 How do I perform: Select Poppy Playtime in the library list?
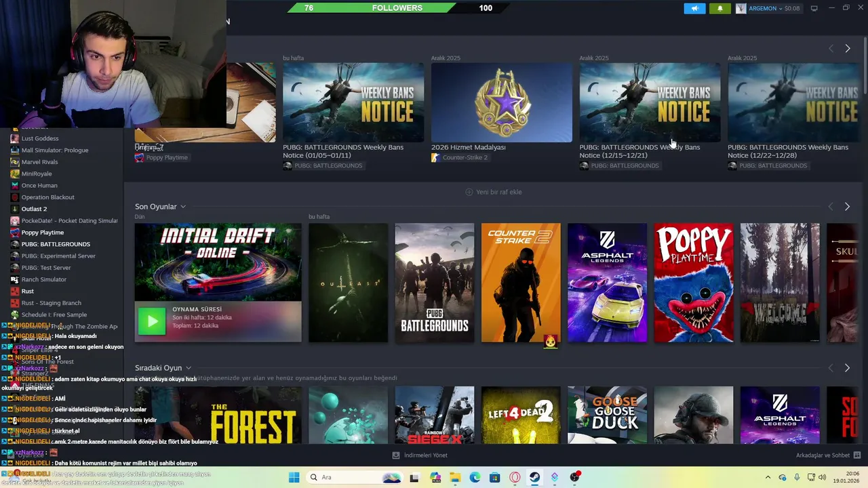coord(42,232)
